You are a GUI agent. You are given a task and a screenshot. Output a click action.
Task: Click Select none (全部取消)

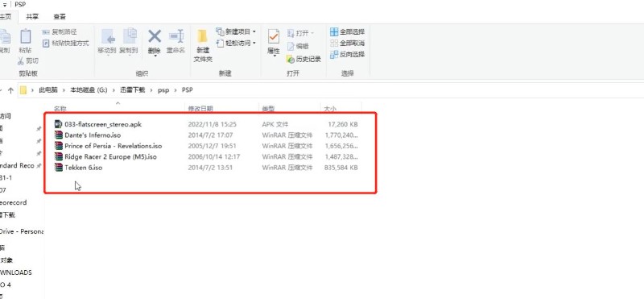coord(348,43)
